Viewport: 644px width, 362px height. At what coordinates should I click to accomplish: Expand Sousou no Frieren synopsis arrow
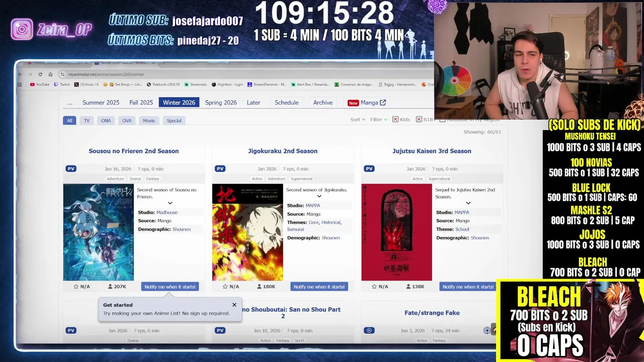[170, 203]
